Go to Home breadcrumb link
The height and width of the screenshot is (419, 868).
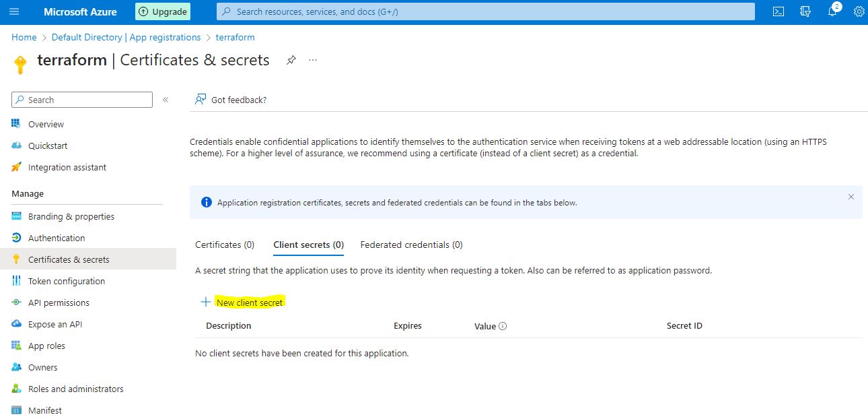(x=24, y=37)
